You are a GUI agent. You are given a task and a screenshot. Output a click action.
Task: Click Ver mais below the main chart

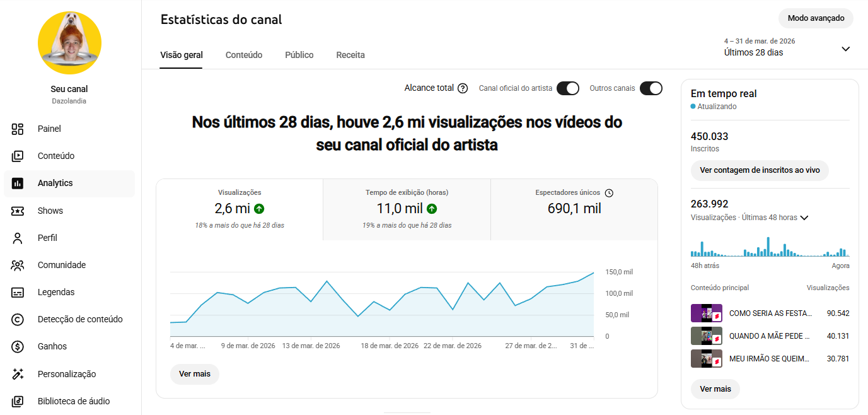click(195, 374)
